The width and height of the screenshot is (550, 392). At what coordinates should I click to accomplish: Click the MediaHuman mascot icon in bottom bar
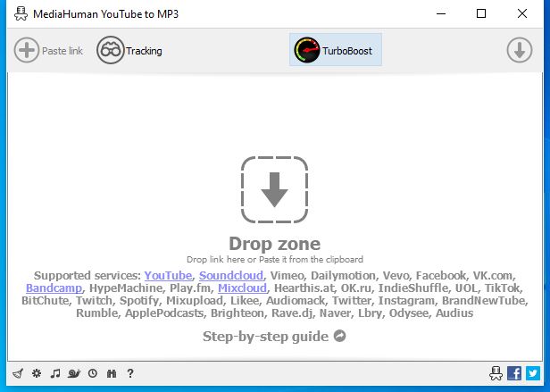496,373
